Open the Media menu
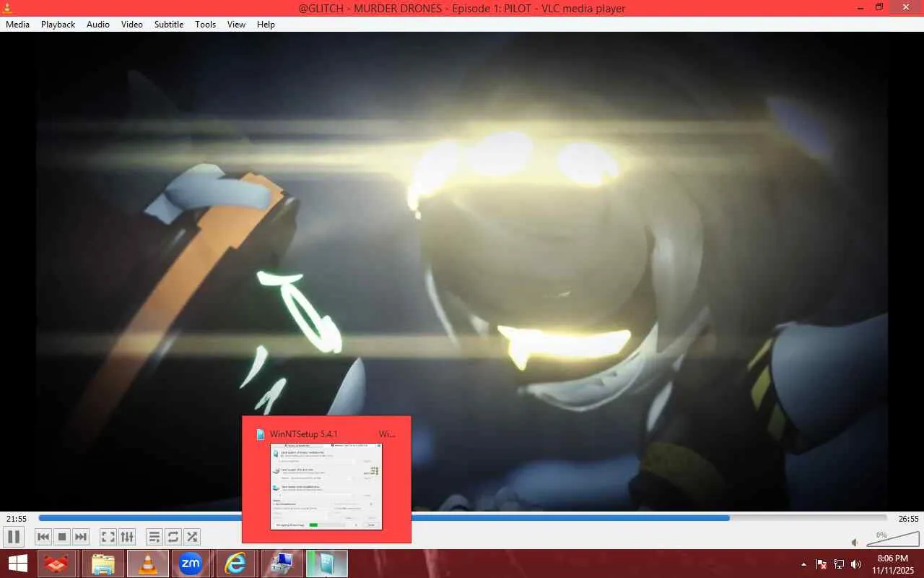Image resolution: width=924 pixels, height=578 pixels. point(17,25)
